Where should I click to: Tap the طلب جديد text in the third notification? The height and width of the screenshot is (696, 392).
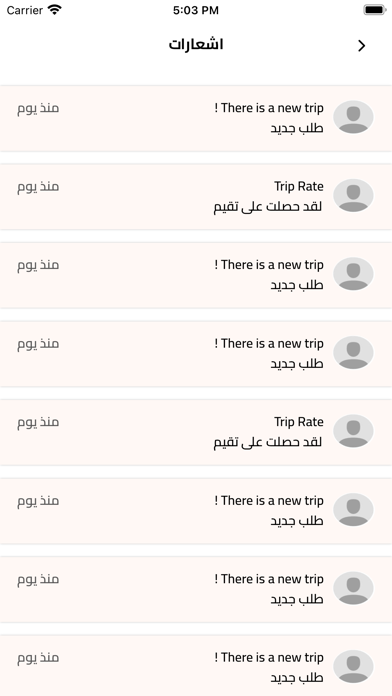coord(297,285)
